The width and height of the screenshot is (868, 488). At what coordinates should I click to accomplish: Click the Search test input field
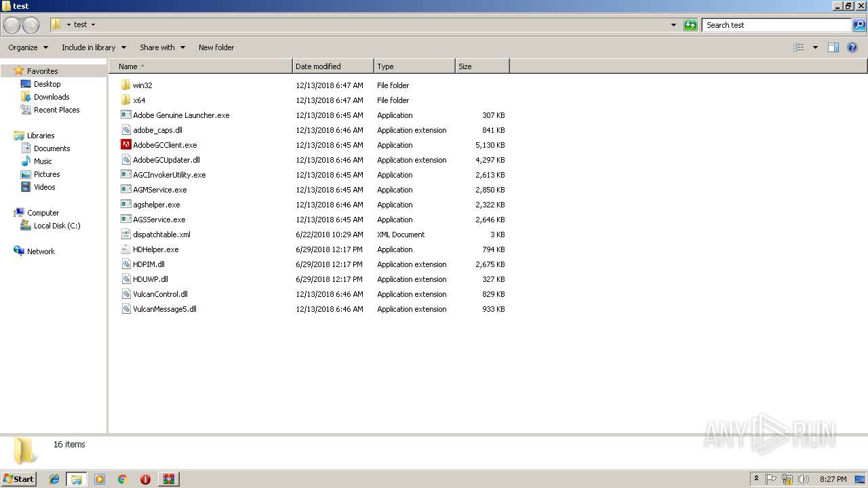click(776, 25)
